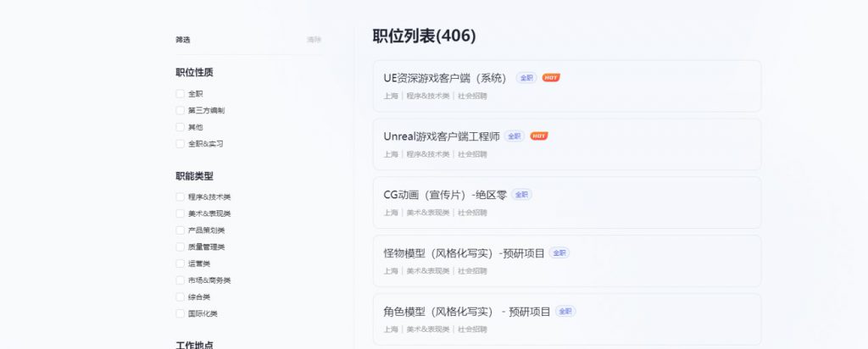The image size is (868, 349).
Task: Check the 美术&表现类 checkbox
Action: coord(180,213)
